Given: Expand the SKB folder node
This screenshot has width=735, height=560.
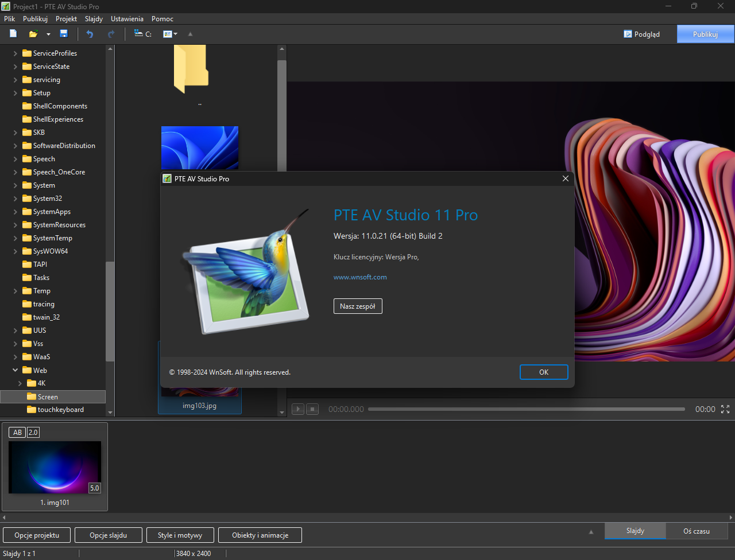Looking at the screenshot, I should (16, 133).
